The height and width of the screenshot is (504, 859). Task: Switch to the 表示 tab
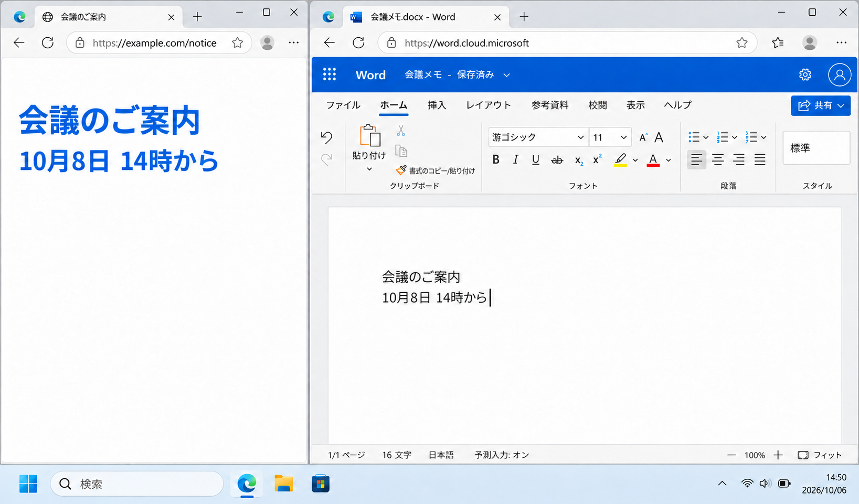coord(635,105)
